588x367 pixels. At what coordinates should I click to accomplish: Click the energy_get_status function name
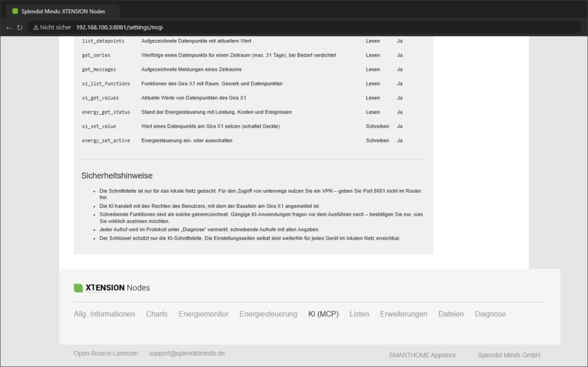(106, 112)
